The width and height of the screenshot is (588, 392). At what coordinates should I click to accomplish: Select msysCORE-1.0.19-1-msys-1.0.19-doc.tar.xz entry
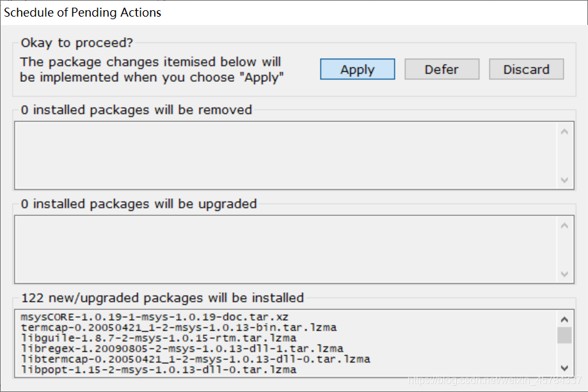154,317
